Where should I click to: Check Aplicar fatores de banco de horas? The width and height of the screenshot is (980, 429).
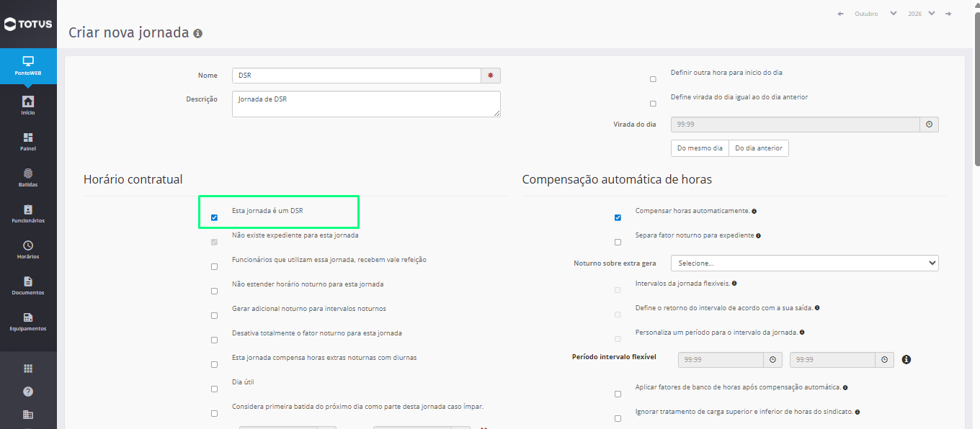pyautogui.click(x=618, y=394)
